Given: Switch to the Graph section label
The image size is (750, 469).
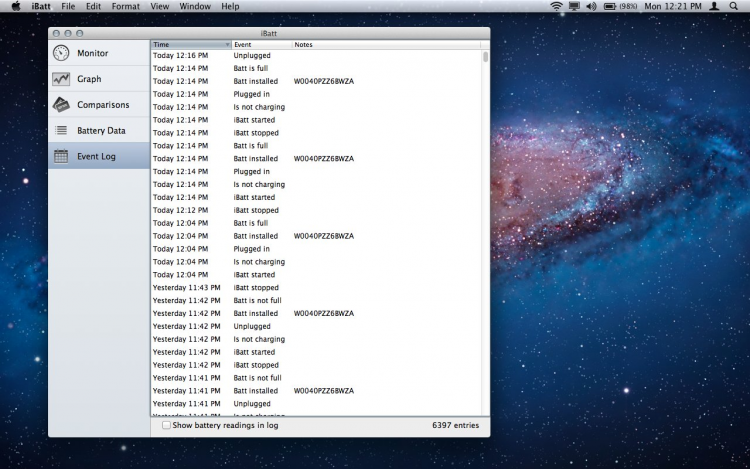Looking at the screenshot, I should pos(89,79).
